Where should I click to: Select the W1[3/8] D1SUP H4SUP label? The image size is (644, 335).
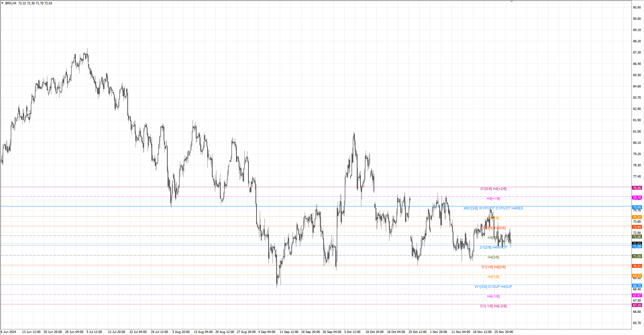click(x=493, y=287)
